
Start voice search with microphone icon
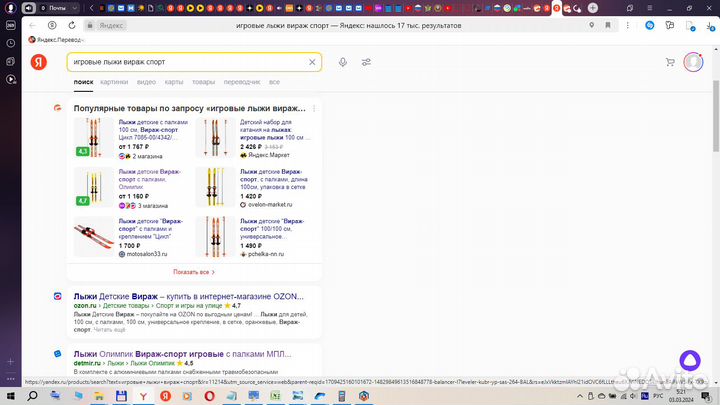(x=343, y=62)
